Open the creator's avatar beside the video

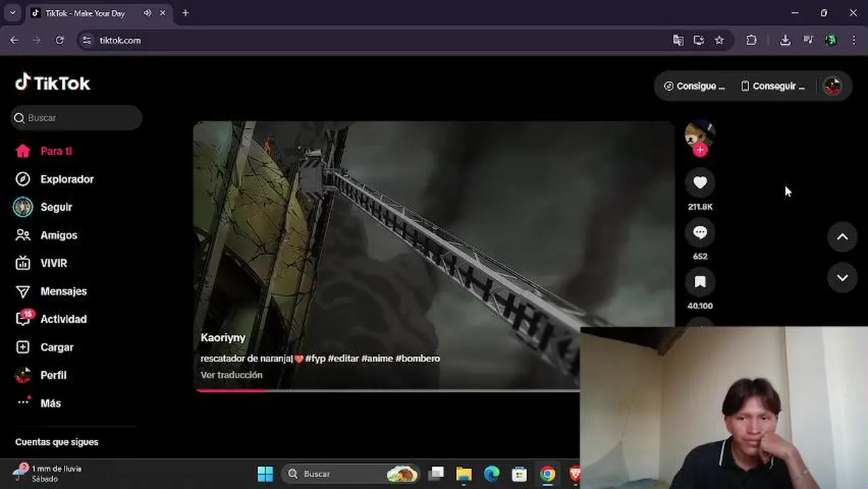[x=700, y=134]
